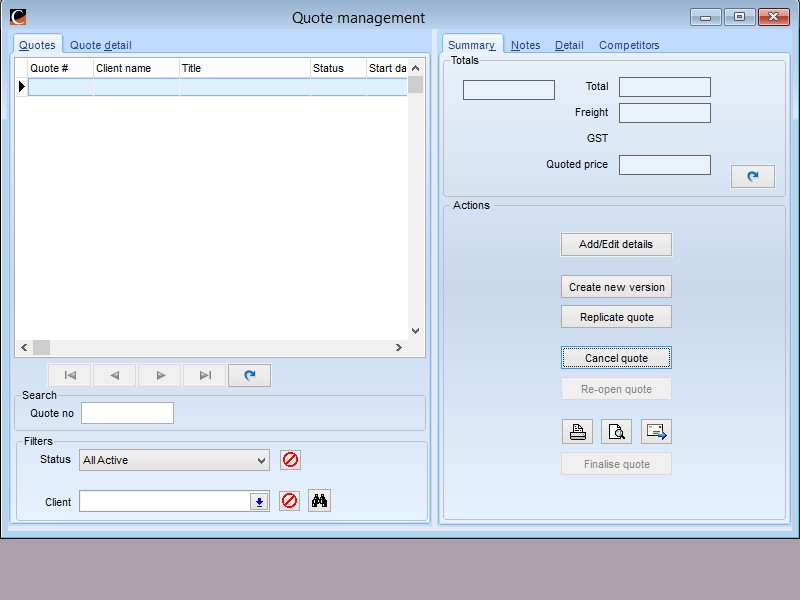The height and width of the screenshot is (600, 800).
Task: Switch to the Quotes tab
Action: click(37, 45)
